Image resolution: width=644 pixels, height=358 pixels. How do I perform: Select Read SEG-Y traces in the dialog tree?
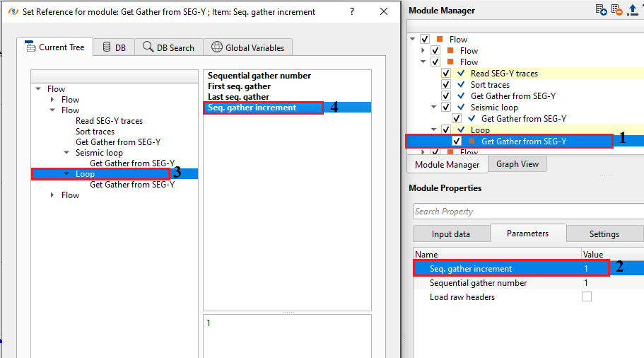click(x=110, y=121)
